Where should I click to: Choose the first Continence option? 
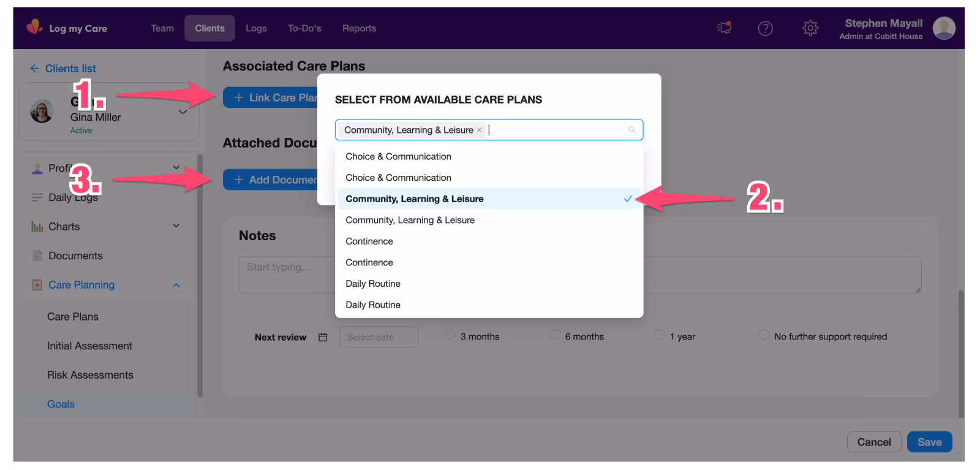[489, 241]
